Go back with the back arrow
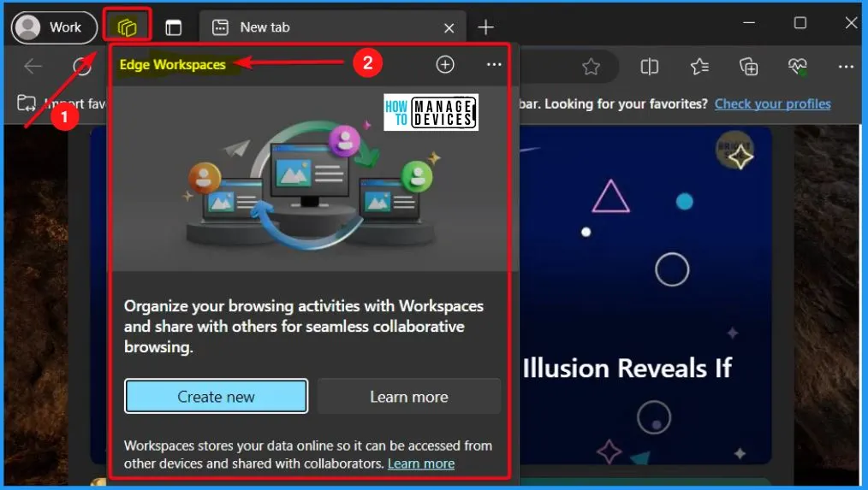 (x=33, y=67)
